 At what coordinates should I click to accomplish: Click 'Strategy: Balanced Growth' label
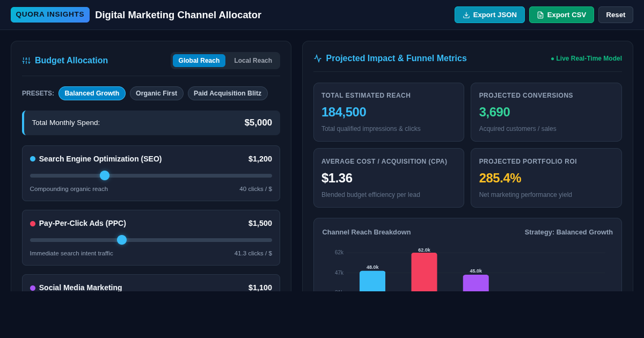[x=569, y=232]
